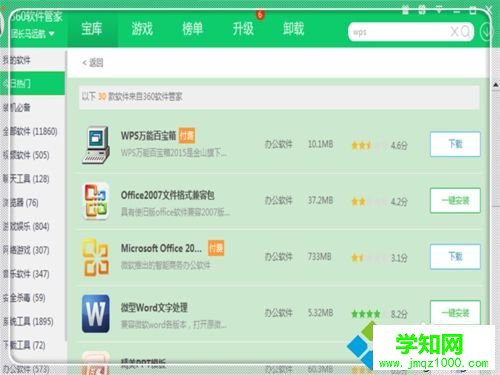Click the Office2007 compatibility pack icon

pos(96,201)
